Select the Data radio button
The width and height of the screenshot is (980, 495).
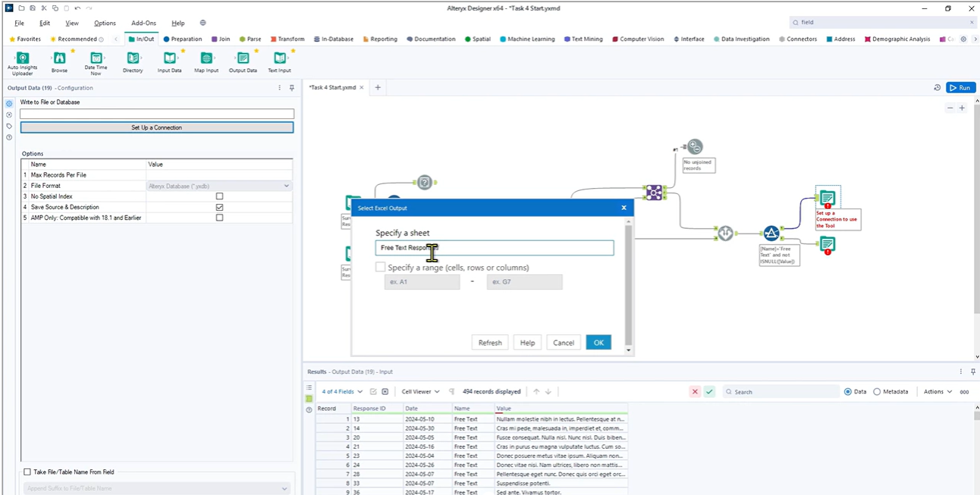[x=848, y=392]
